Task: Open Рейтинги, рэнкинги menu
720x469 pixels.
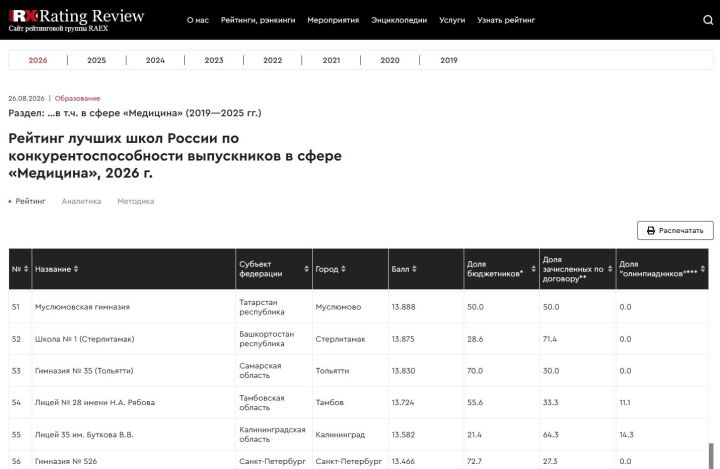Action: tap(258, 20)
